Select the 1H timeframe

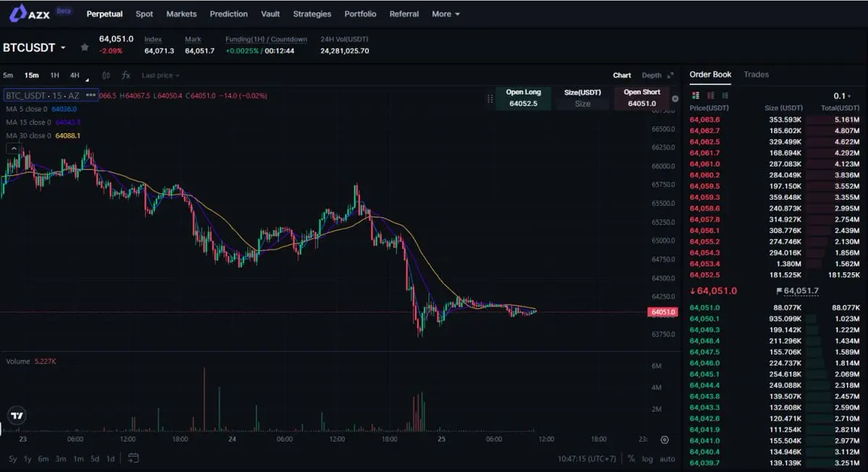(x=54, y=75)
